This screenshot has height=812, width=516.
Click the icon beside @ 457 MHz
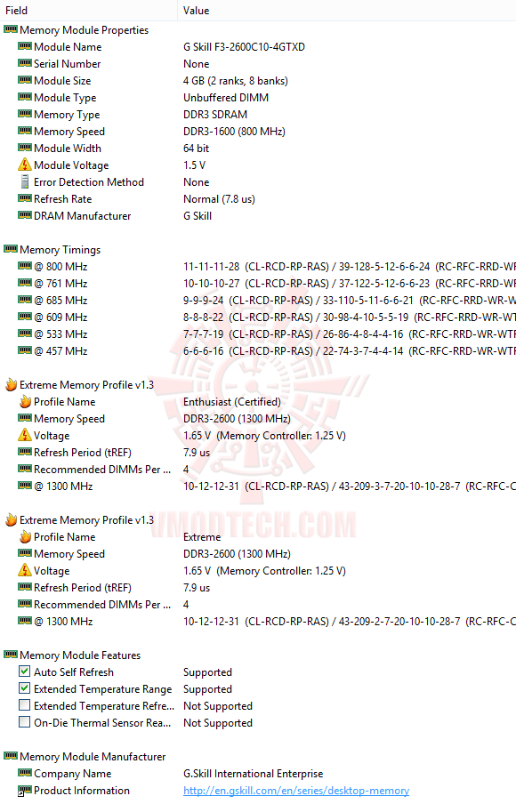click(x=25, y=350)
